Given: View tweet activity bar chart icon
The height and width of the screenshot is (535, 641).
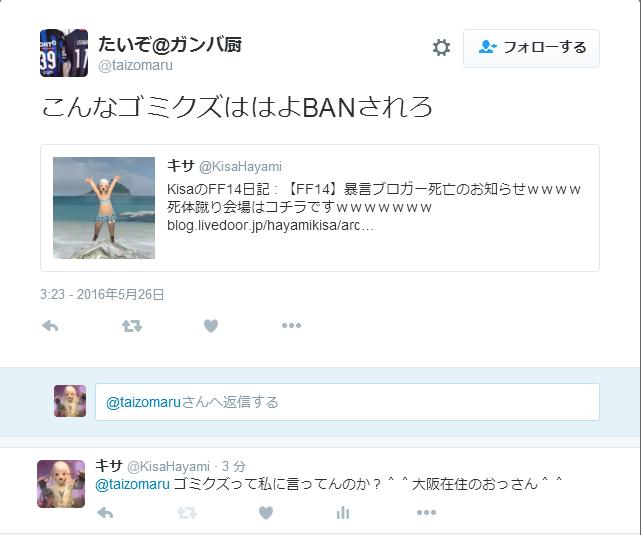Looking at the screenshot, I should click(x=343, y=513).
